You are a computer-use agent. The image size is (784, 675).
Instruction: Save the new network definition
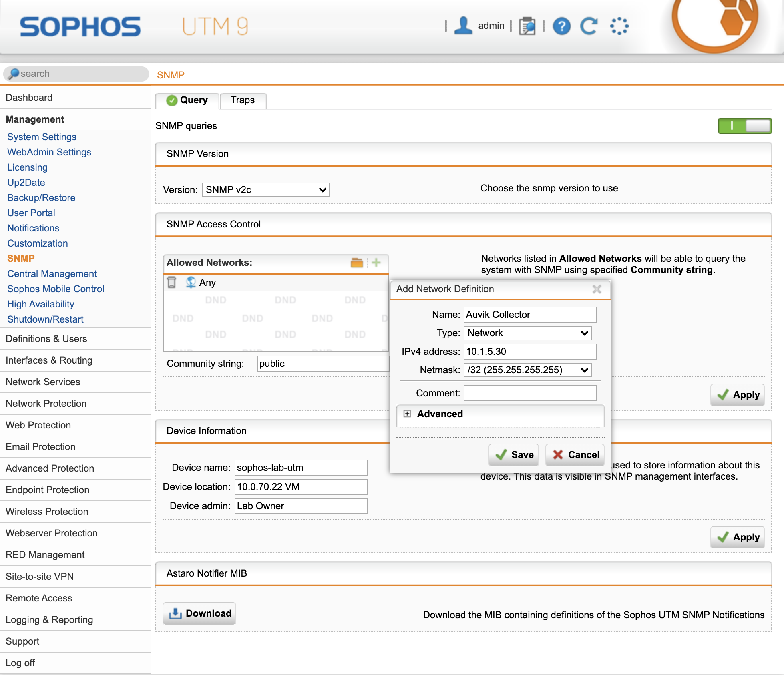coord(514,455)
